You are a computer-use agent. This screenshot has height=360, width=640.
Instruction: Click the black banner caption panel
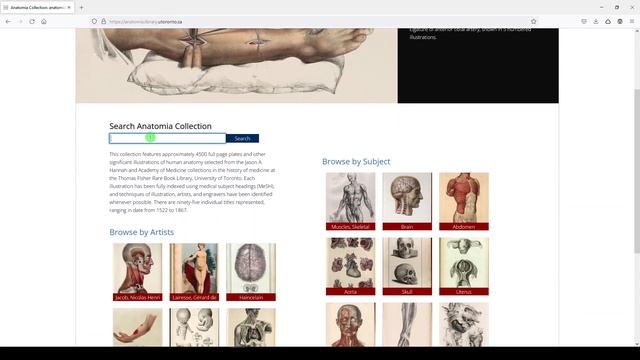pyautogui.click(x=478, y=65)
